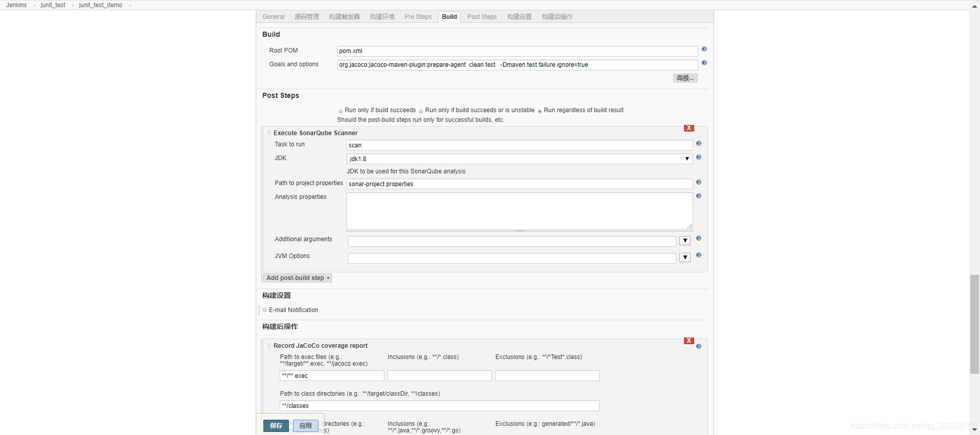Go to Jenkins breadcrumb home
This screenshot has height=435, width=980.
16,5
